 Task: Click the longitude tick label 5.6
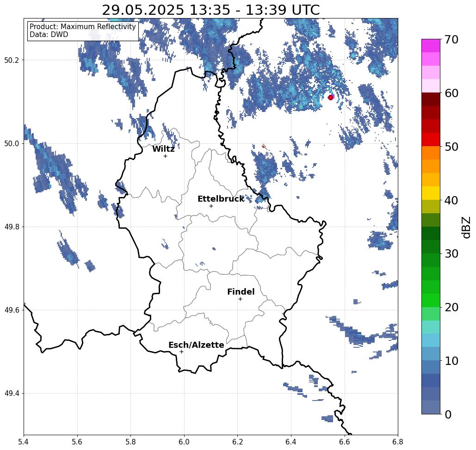coord(77,442)
